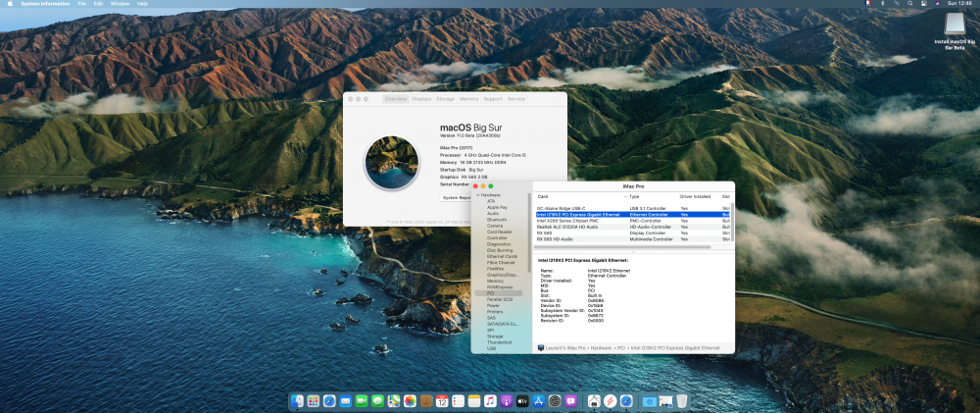980x413 pixels.
Task: Open the File menu
Action: point(82,4)
